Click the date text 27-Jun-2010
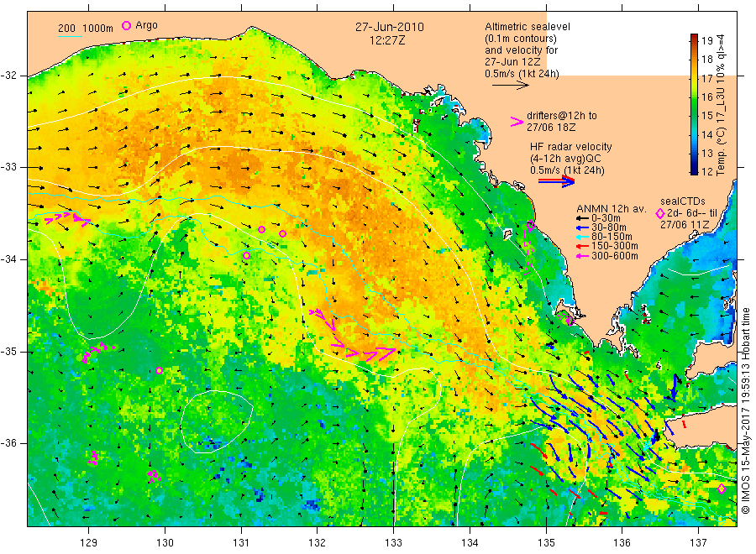Image resolution: width=756 pixels, height=554 pixels. tap(390, 27)
